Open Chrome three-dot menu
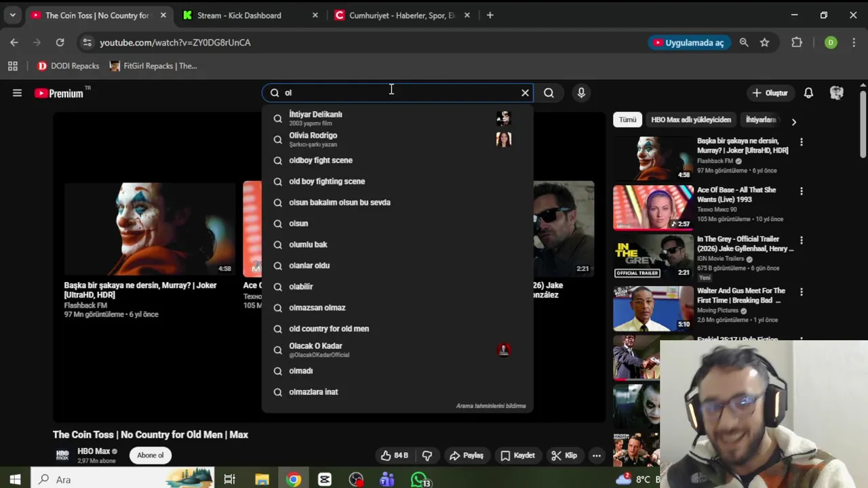 click(854, 42)
